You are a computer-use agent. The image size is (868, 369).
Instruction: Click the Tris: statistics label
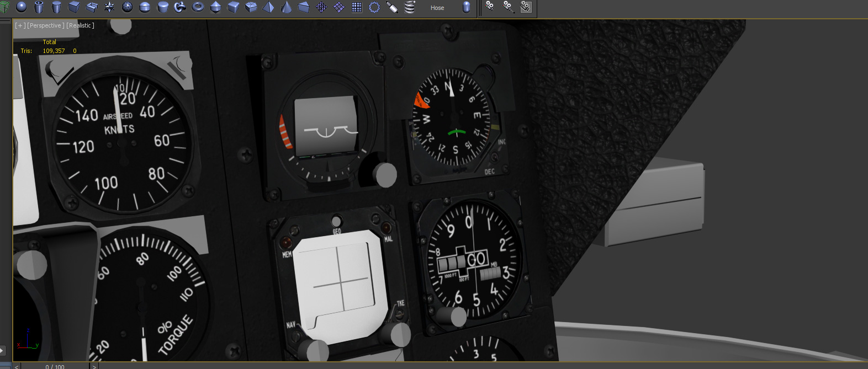pyautogui.click(x=27, y=51)
